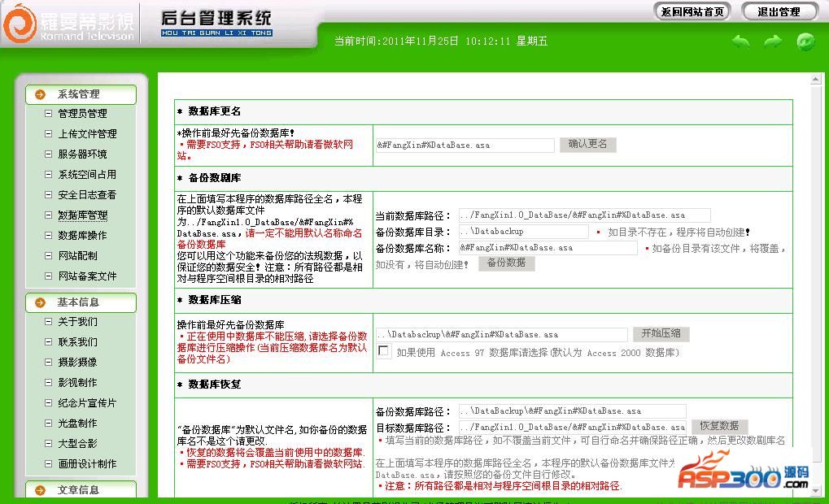This screenshot has width=829, height=504.
Task: Open 摄影摄像 in the sidebar
Action: click(78, 363)
